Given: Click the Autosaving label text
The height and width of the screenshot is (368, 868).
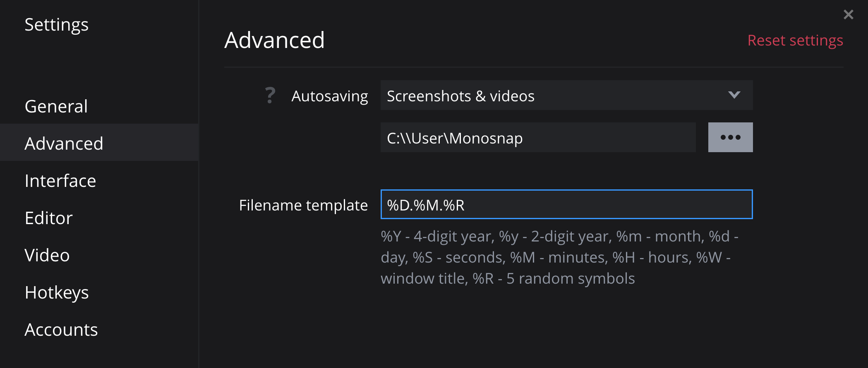Looking at the screenshot, I should tap(330, 96).
